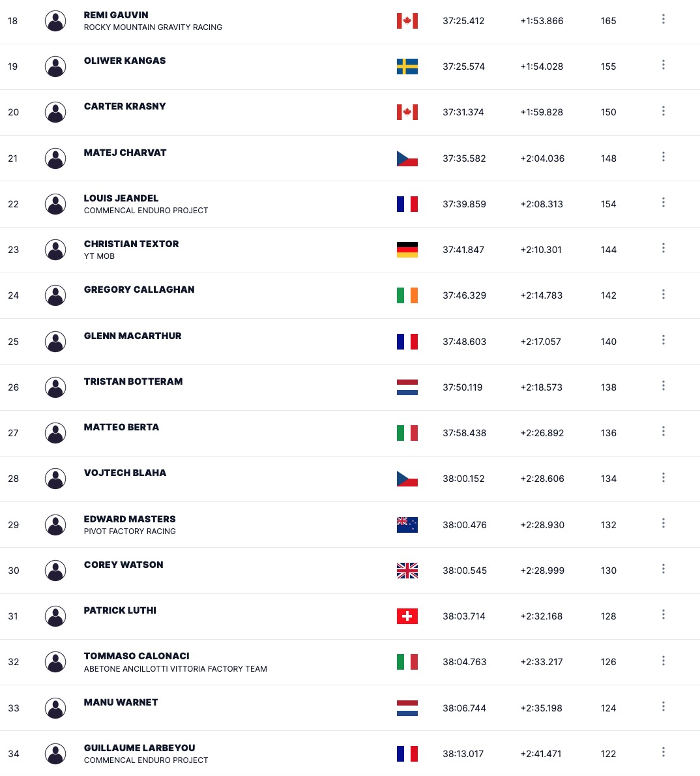Viewport: 700px width, 776px height.
Task: Open the kebab menu in Louis Jeandel's row
Action: point(664,202)
